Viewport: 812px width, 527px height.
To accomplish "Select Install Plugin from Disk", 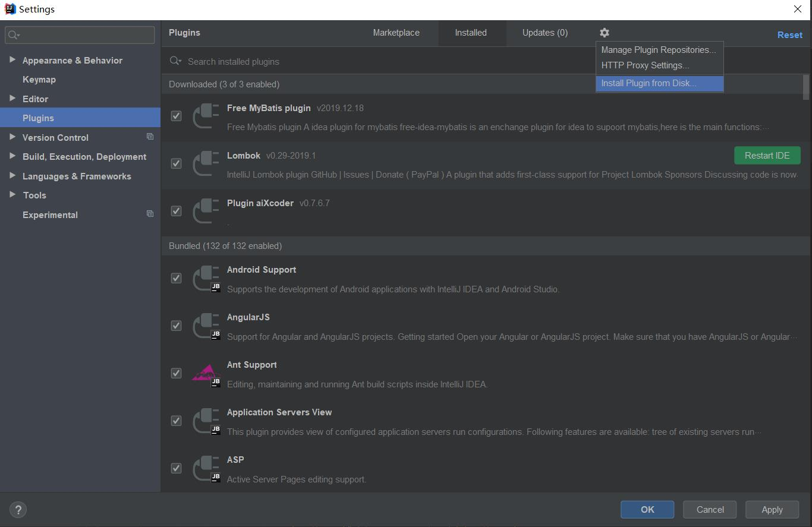I will pos(659,83).
